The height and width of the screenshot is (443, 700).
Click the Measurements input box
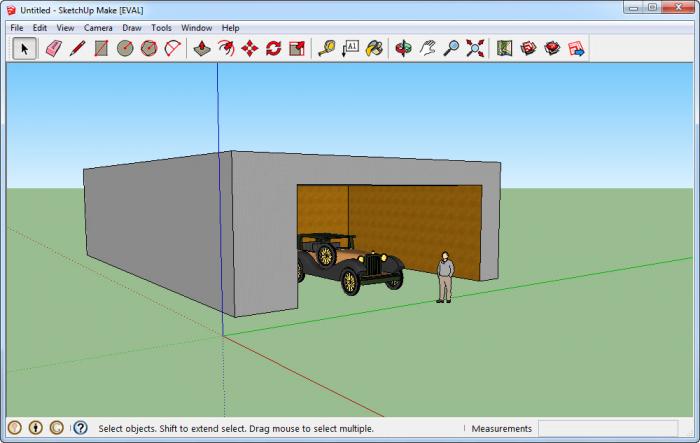(608, 428)
